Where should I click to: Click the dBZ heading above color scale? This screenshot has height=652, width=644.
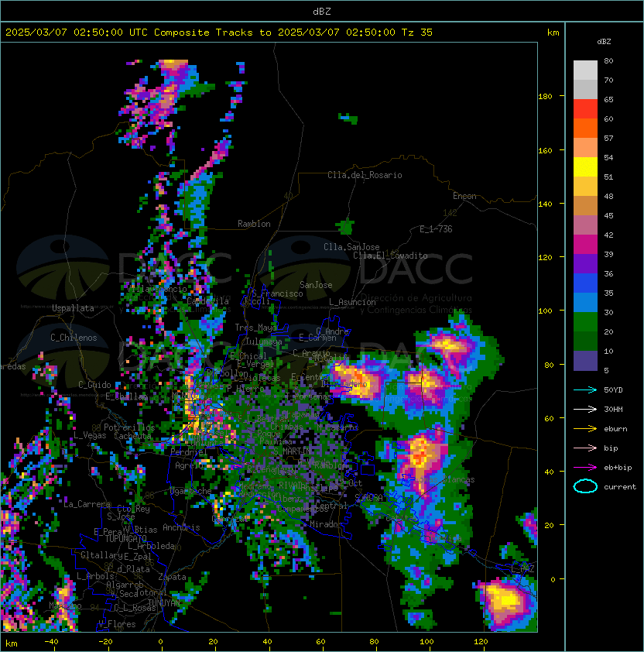point(604,42)
